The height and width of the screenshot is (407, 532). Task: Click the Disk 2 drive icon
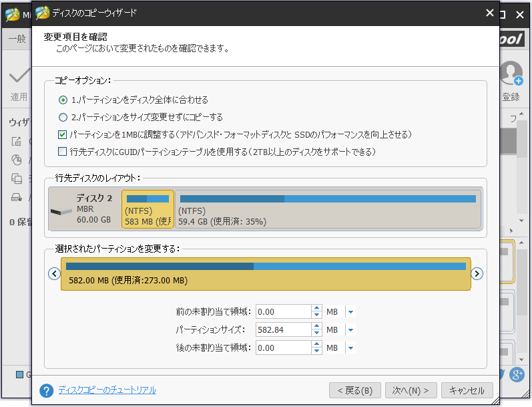click(x=61, y=210)
